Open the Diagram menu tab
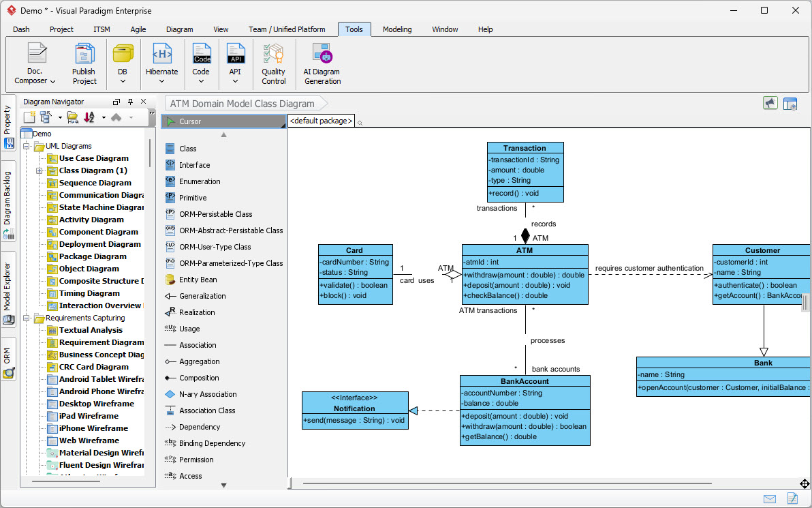This screenshot has height=508, width=812. pos(180,29)
